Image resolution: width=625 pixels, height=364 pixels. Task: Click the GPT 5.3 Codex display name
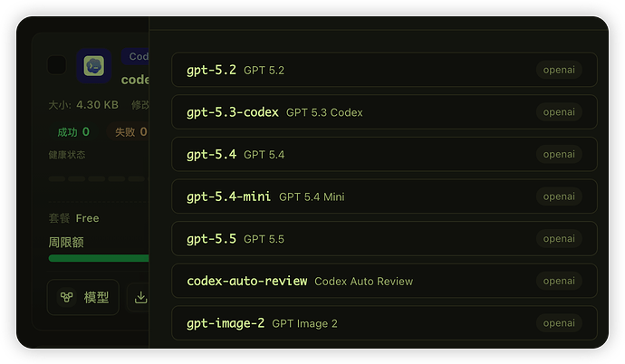324,112
